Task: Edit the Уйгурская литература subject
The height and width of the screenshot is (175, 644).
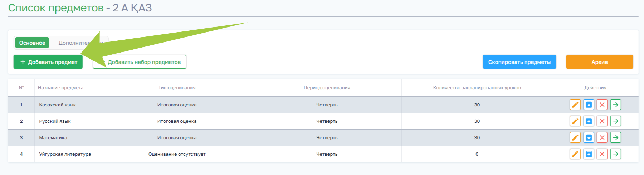Action: click(x=575, y=154)
